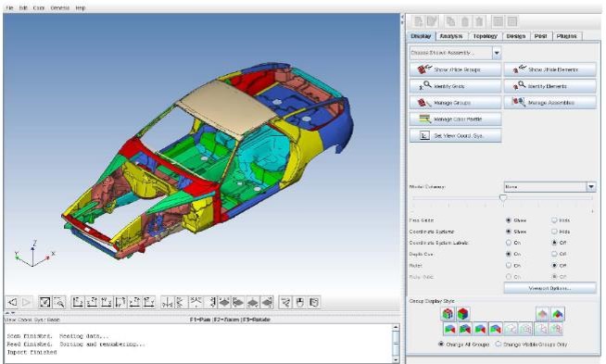The image size is (606, 364).
Task: Select the zoom magnifier tool in bottom toolbar
Action: pos(59,302)
